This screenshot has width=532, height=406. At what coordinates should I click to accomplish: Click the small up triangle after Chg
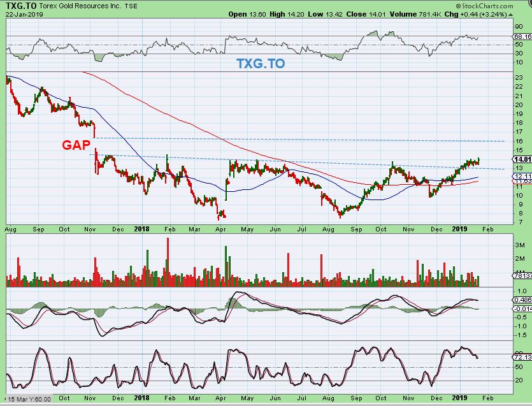(x=511, y=15)
